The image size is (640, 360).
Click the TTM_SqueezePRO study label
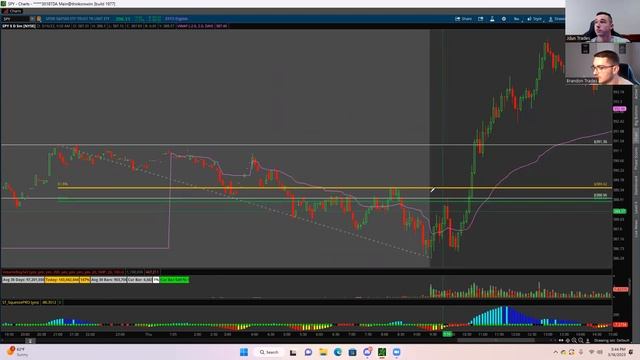coord(20,302)
